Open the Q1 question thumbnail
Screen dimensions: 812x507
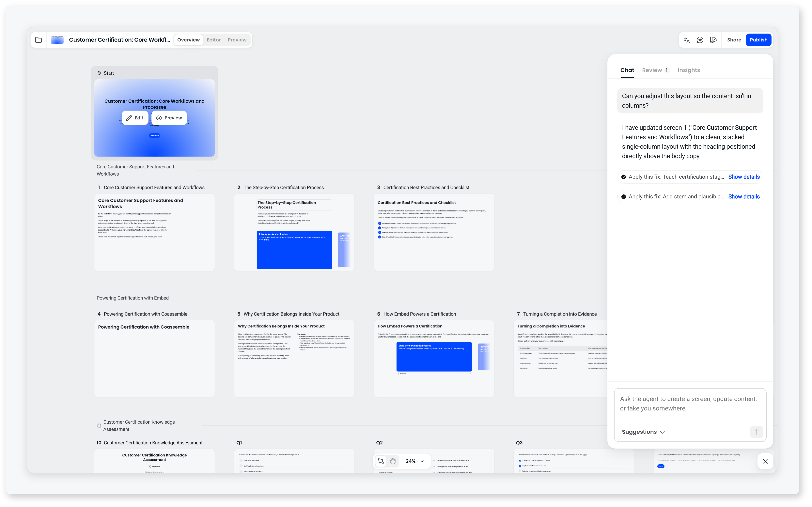point(294,461)
